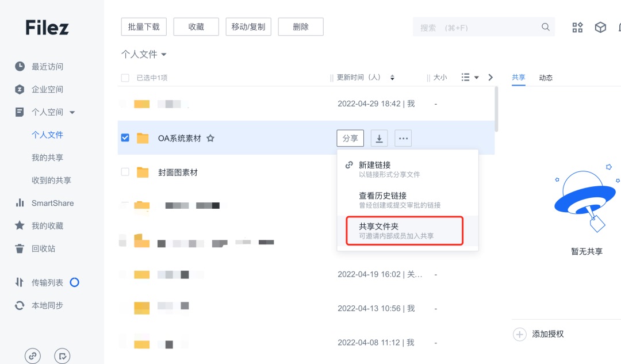Open 回收站 recycle bin in sidebar
Viewport: 621px width, 364px height.
(43, 249)
